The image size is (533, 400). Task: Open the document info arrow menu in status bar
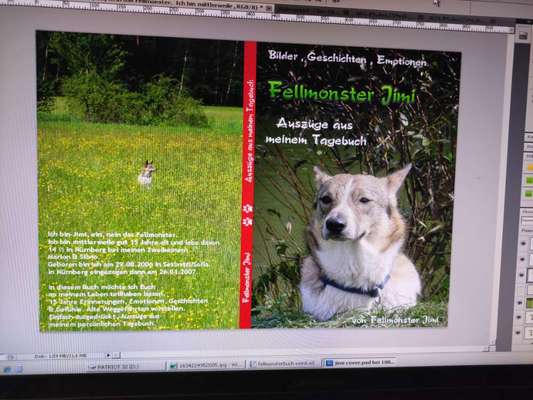[x=108, y=355]
